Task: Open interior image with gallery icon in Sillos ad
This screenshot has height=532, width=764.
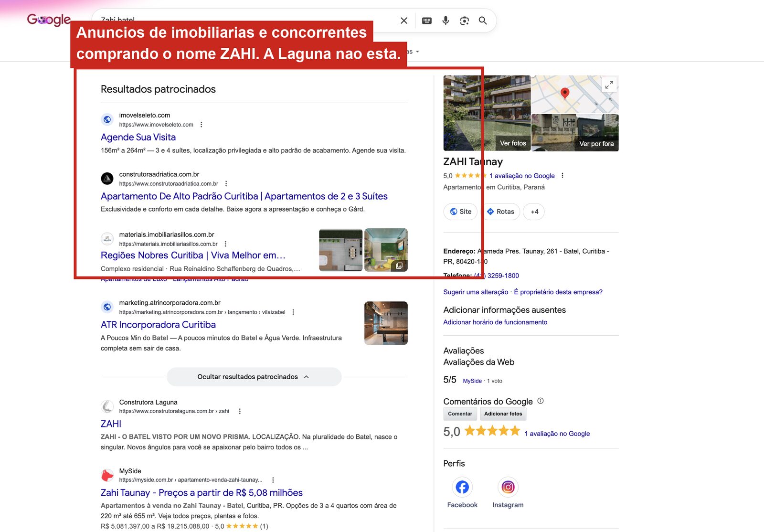Action: point(386,250)
